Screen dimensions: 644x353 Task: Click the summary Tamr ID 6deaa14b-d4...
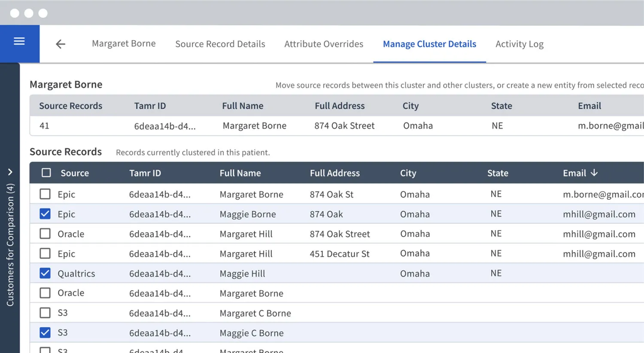(x=165, y=126)
